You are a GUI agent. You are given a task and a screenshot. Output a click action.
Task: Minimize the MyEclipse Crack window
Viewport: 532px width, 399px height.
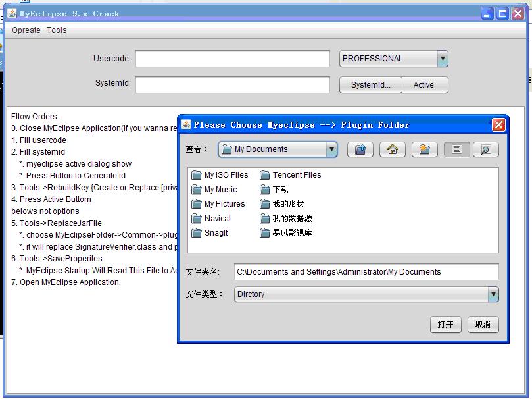click(x=487, y=14)
